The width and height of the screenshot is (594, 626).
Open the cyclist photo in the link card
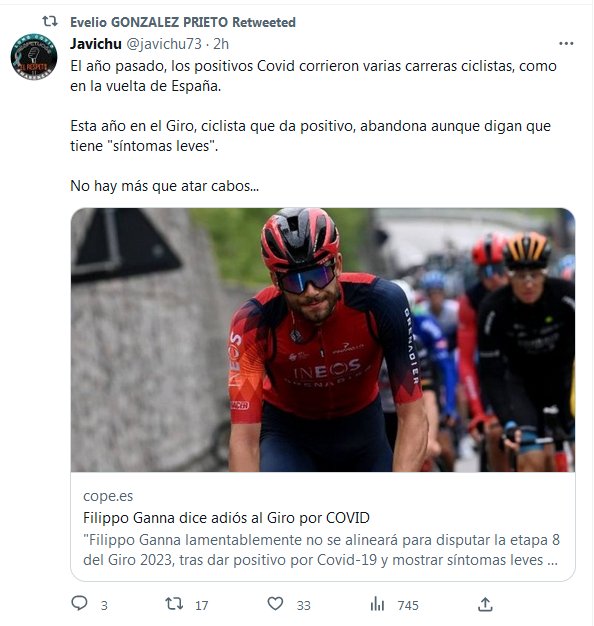click(x=323, y=340)
